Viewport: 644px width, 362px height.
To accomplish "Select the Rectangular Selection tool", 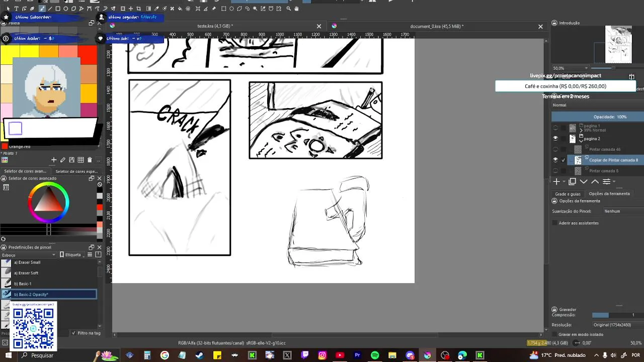I will click(x=223, y=9).
